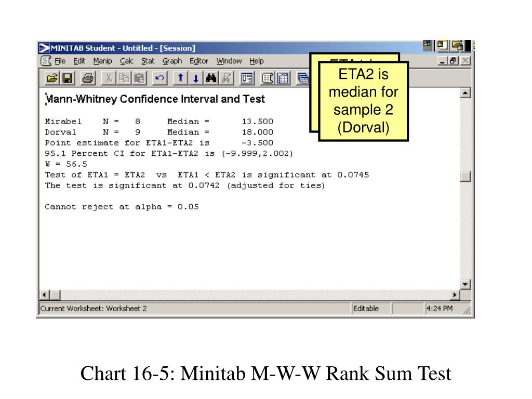
Task: Click the Minitab logo in the title bar
Action: coord(44,48)
